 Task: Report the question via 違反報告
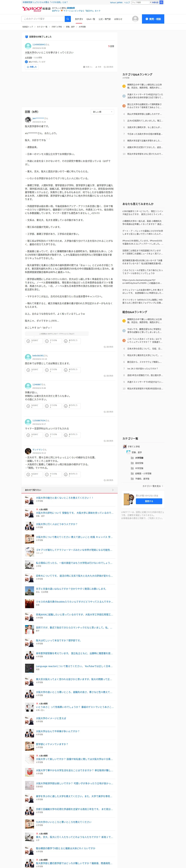(x=108, y=67)
